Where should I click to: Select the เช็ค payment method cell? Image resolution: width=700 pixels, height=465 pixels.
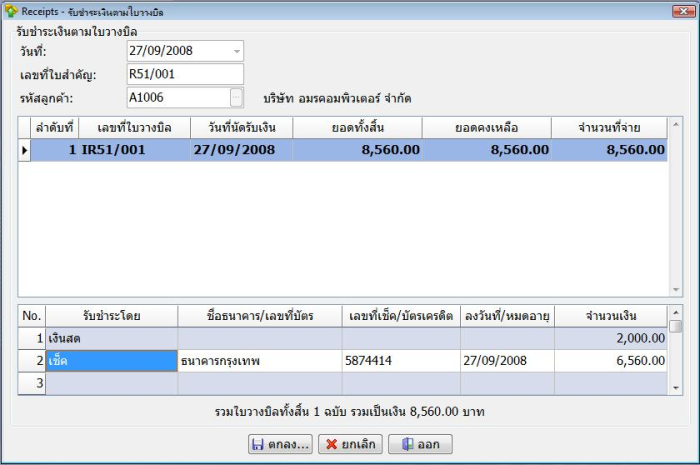point(111,360)
